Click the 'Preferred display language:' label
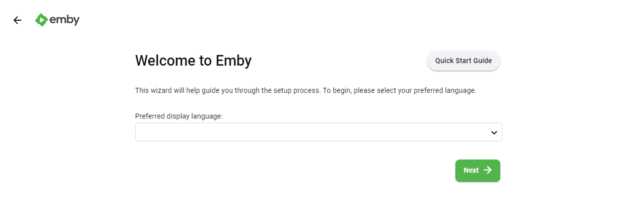The width and height of the screenshot is (644, 210). pos(179,116)
